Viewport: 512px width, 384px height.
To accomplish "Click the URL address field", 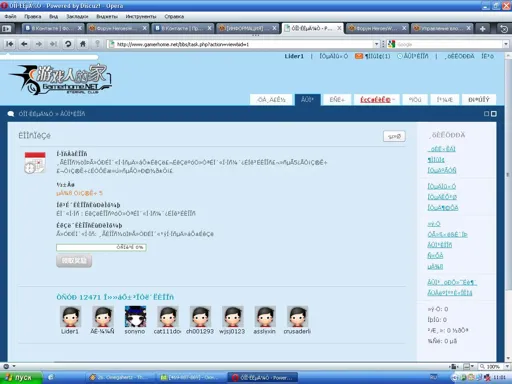I will click(x=244, y=44).
